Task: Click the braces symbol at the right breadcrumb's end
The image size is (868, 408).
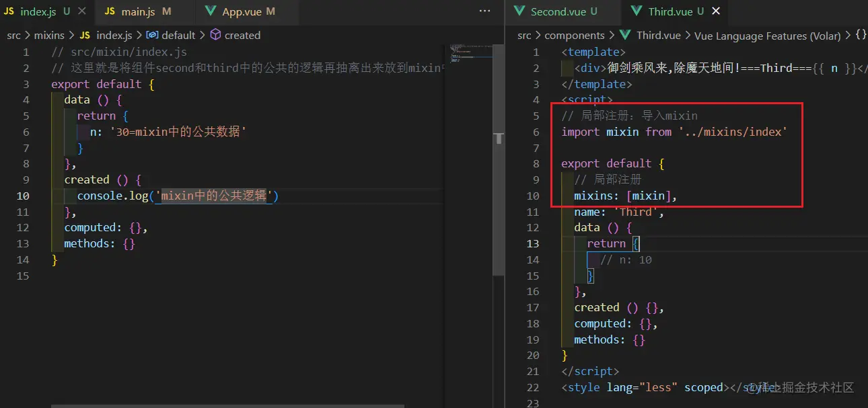Action: 861,36
